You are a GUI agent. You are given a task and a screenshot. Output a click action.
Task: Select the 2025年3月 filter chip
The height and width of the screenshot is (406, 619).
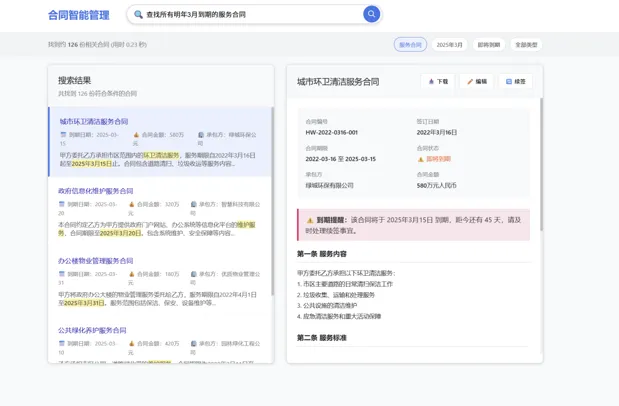tap(449, 45)
